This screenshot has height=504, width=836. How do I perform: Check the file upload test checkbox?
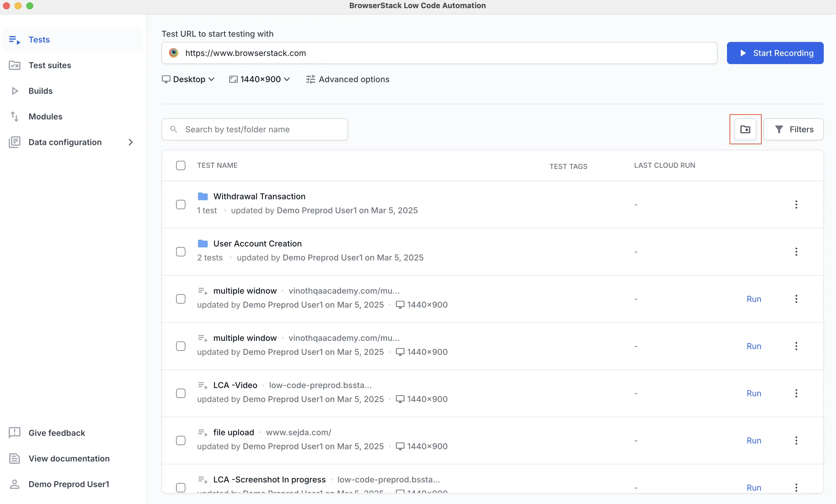tap(181, 440)
